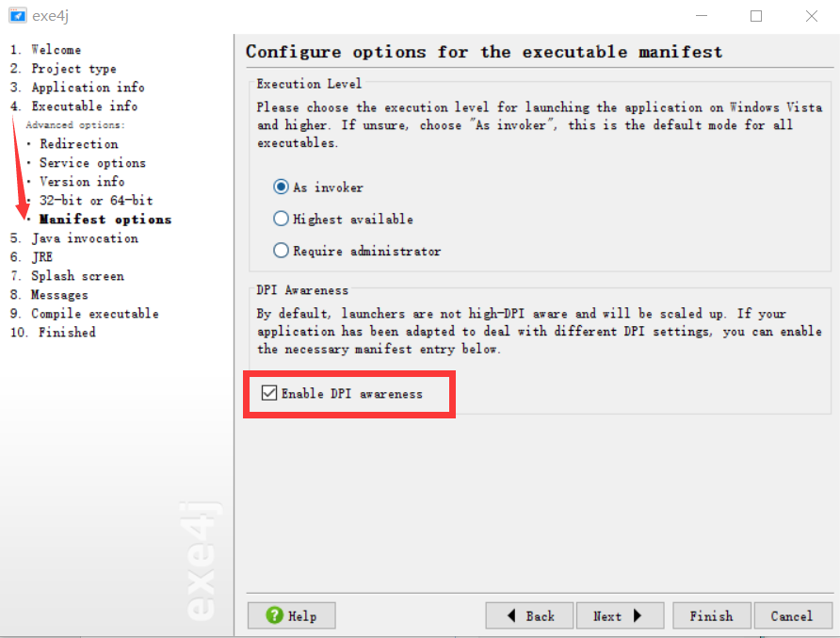Click the right arrow on the Next button
Image resolution: width=840 pixels, height=638 pixels.
638,615
